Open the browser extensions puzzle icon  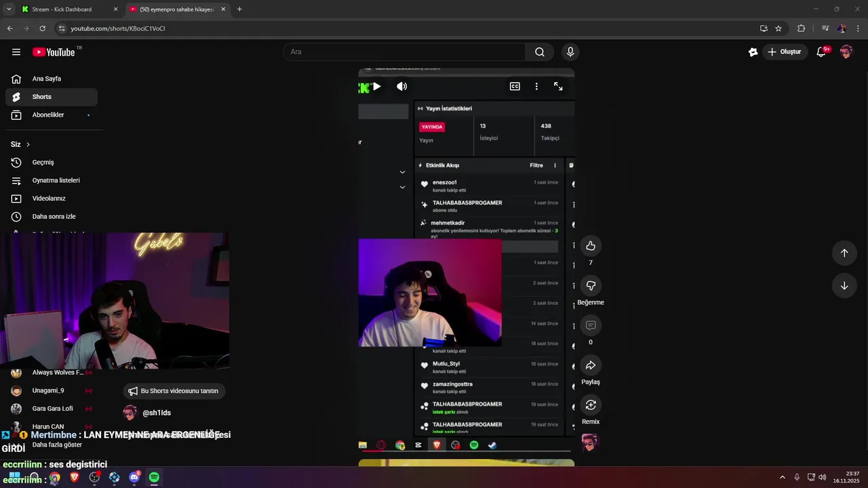coord(801,28)
